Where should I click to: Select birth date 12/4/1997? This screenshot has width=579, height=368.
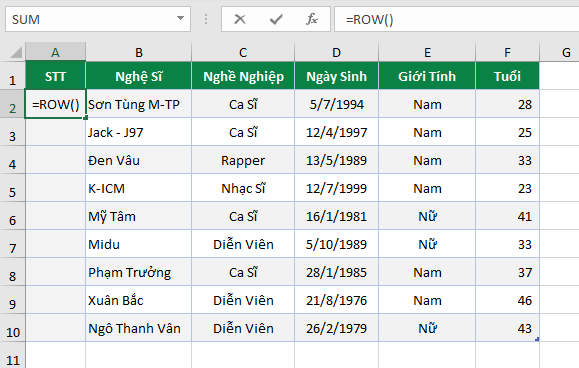pos(336,132)
